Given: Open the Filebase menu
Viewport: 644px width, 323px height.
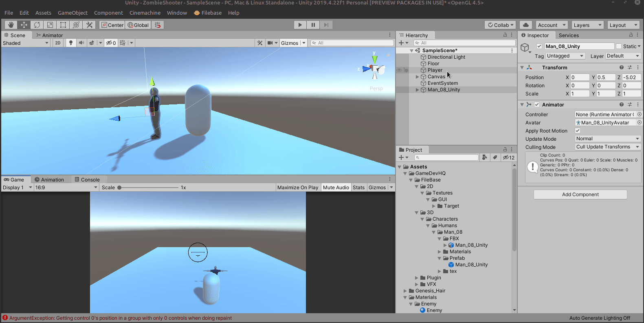Looking at the screenshot, I should tap(208, 13).
